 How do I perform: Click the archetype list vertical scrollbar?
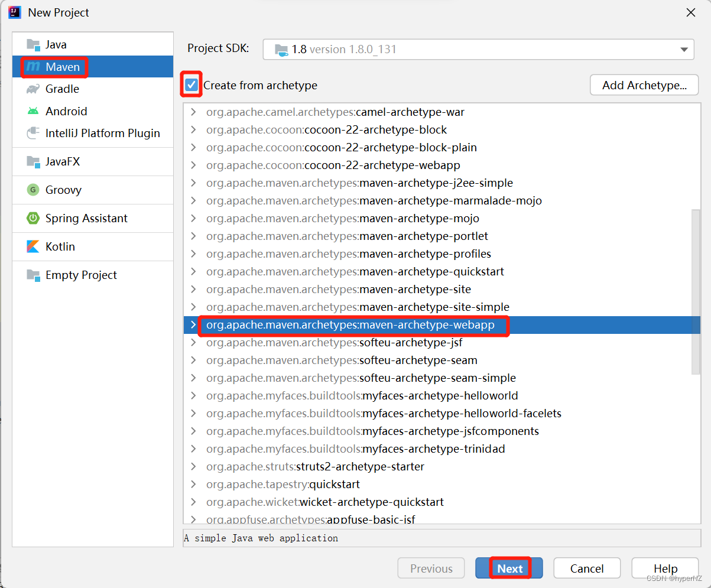(x=696, y=291)
